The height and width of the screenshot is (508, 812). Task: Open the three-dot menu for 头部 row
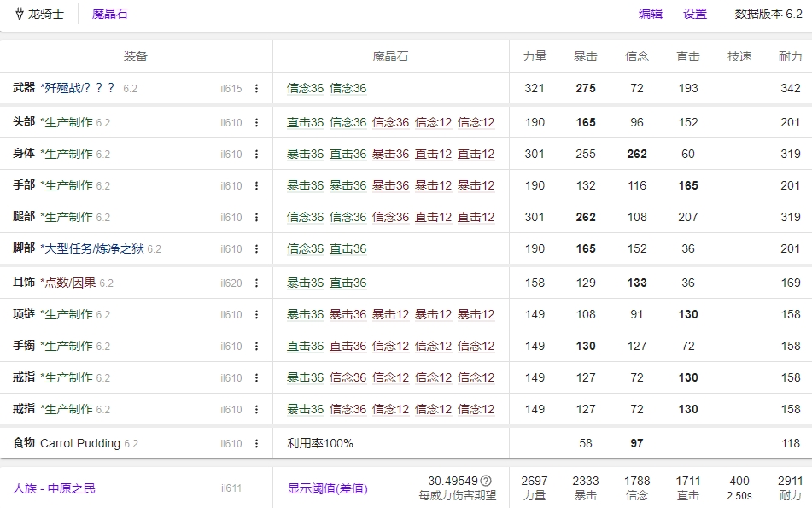tap(256, 123)
